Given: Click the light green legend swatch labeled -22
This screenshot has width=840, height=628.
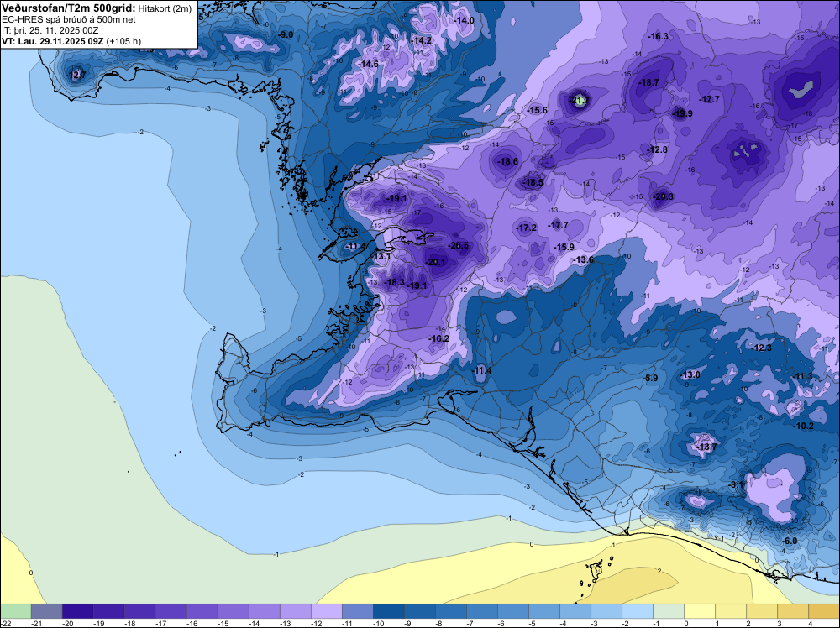Looking at the screenshot, I should (15, 611).
